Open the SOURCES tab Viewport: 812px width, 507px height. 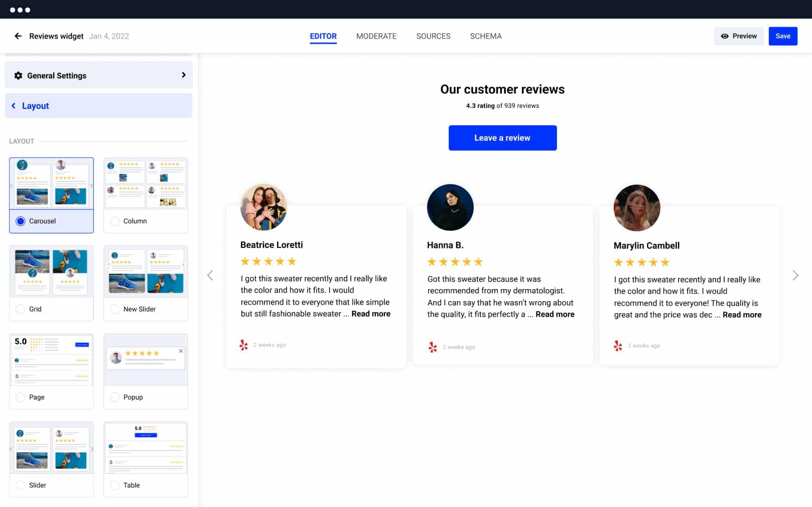(433, 36)
